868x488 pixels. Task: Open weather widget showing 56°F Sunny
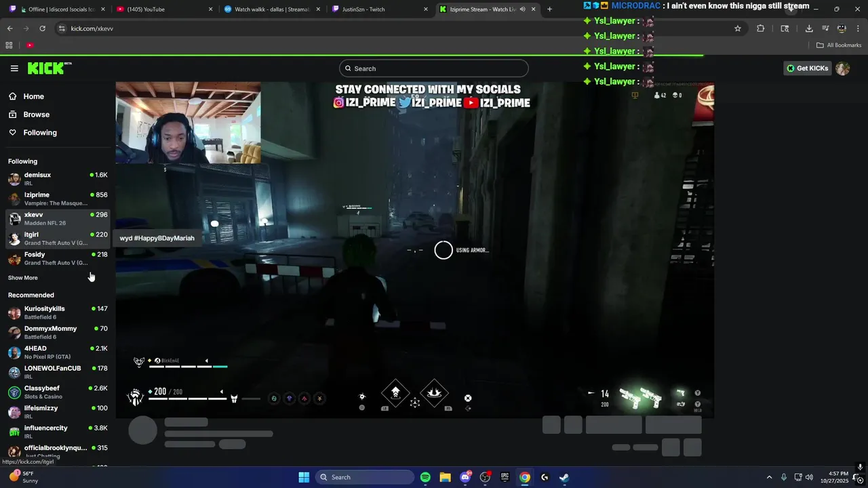tap(24, 477)
